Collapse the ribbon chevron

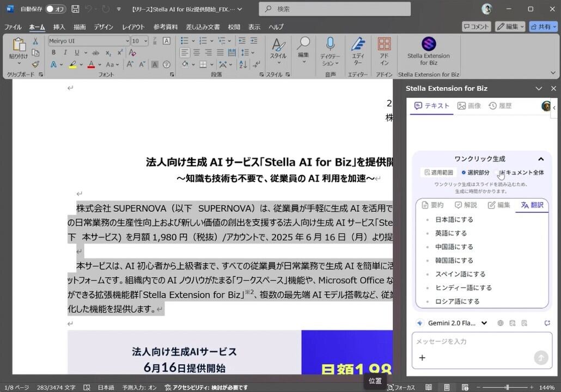click(x=553, y=72)
